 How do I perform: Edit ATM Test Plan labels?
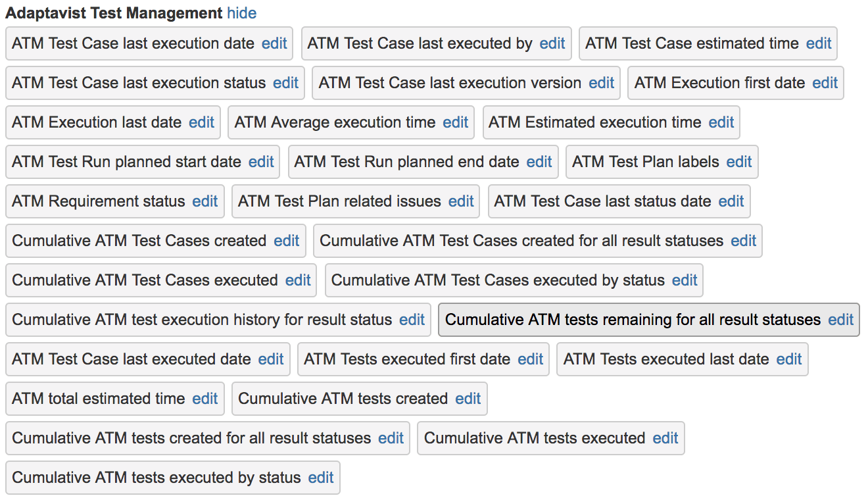[x=739, y=162]
